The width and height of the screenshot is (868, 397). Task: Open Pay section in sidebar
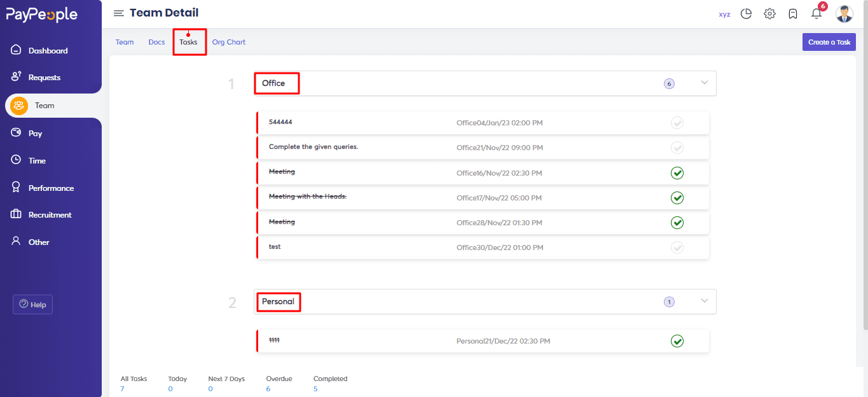35,133
